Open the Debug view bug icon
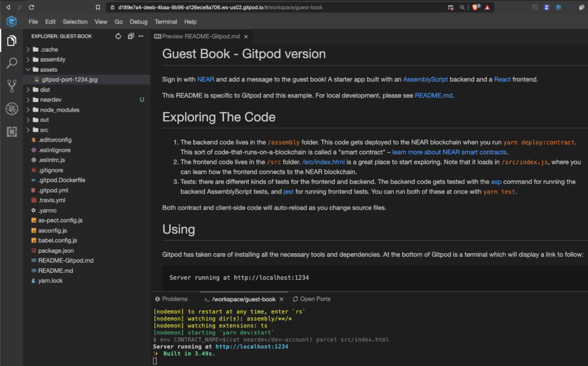 11,109
